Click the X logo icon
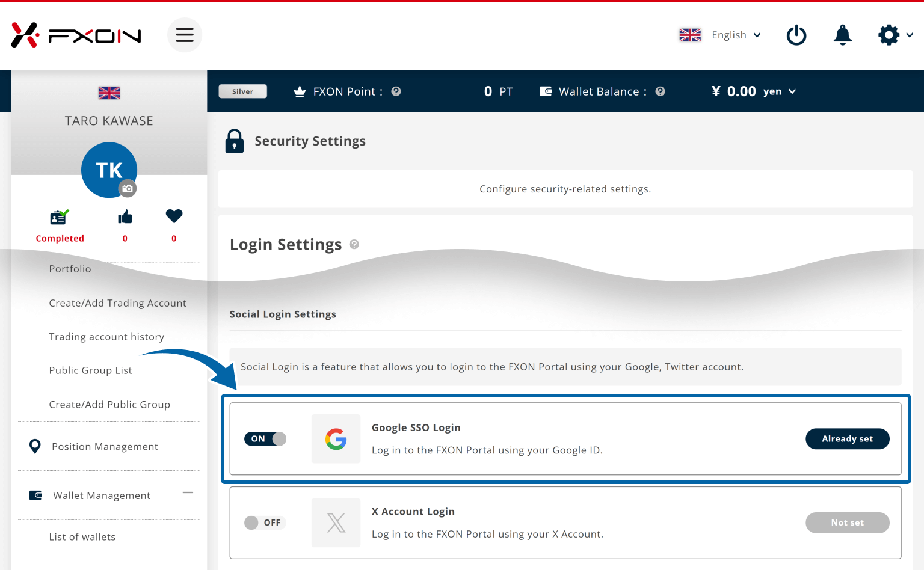This screenshot has height=570, width=924. (x=336, y=522)
